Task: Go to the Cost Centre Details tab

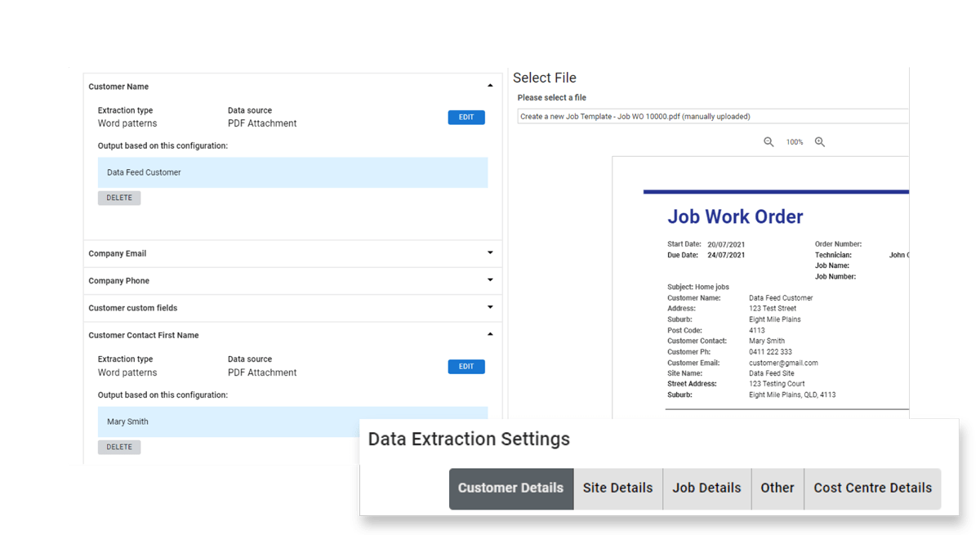Action: coord(872,488)
